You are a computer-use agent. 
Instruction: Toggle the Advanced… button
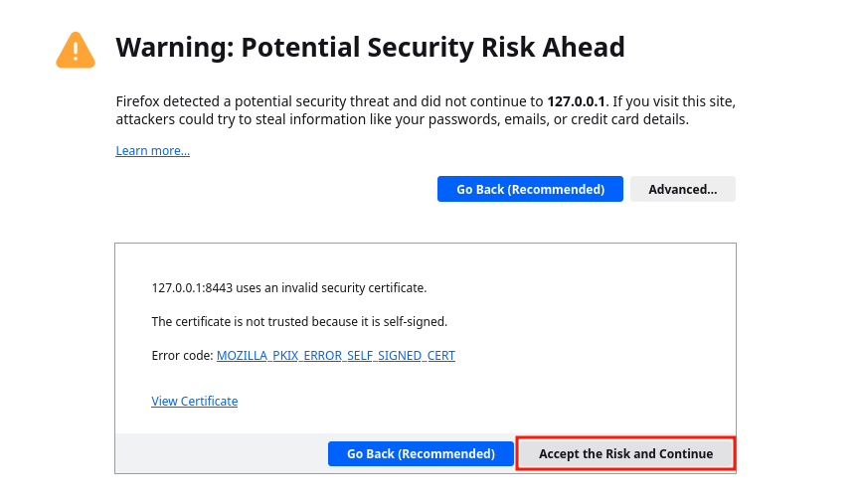(682, 189)
